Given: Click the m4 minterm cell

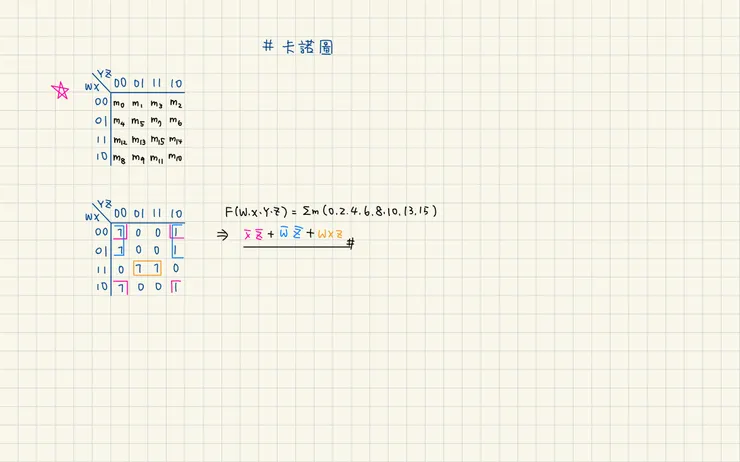Looking at the screenshot, I should (x=119, y=123).
